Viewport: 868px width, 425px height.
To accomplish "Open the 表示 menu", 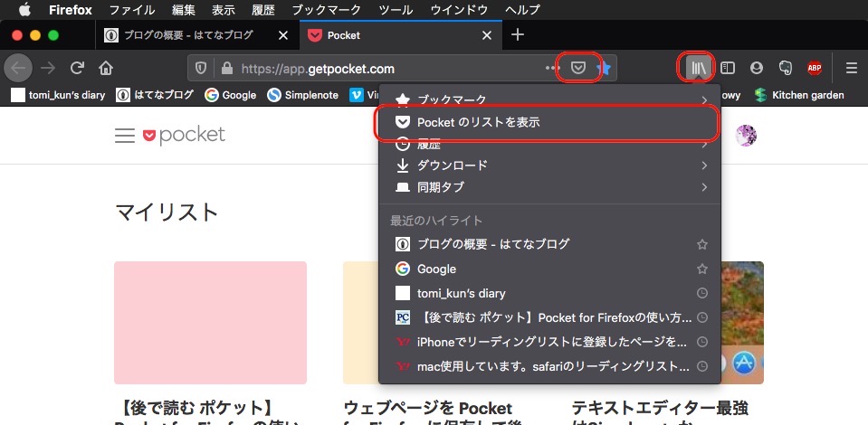I will pyautogui.click(x=223, y=9).
